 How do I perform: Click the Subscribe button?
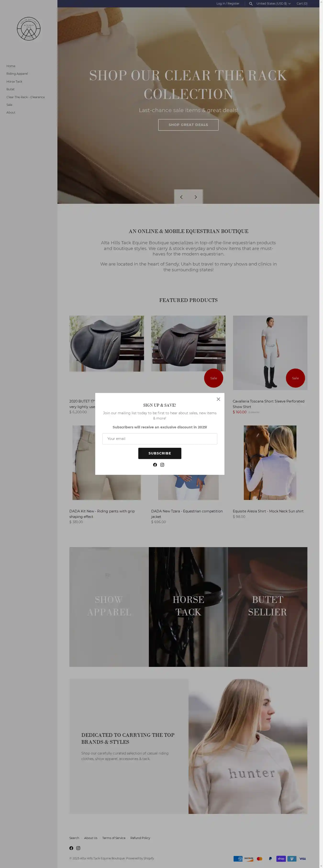point(160,454)
